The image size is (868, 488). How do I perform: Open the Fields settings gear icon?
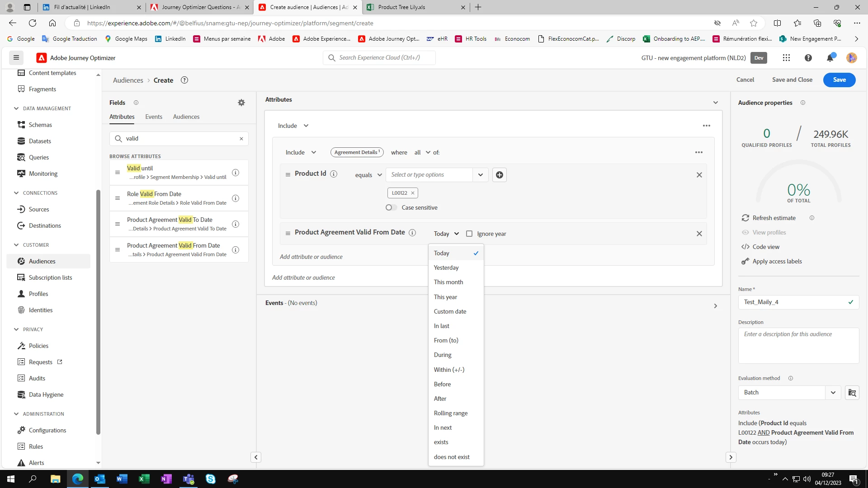pos(241,103)
